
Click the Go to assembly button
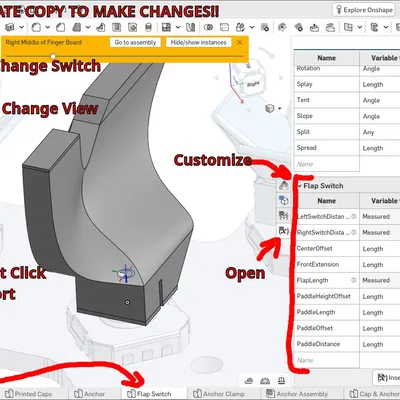click(x=135, y=42)
